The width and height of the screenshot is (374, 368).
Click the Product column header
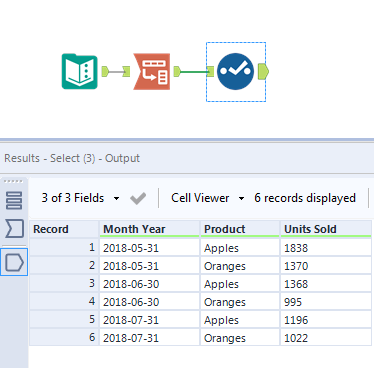(x=240, y=229)
